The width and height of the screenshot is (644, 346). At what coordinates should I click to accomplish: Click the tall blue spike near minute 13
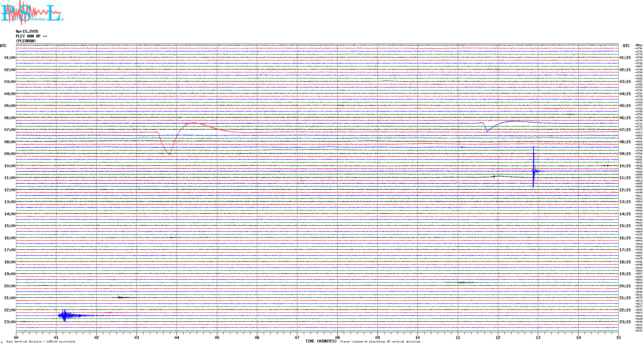533,168
